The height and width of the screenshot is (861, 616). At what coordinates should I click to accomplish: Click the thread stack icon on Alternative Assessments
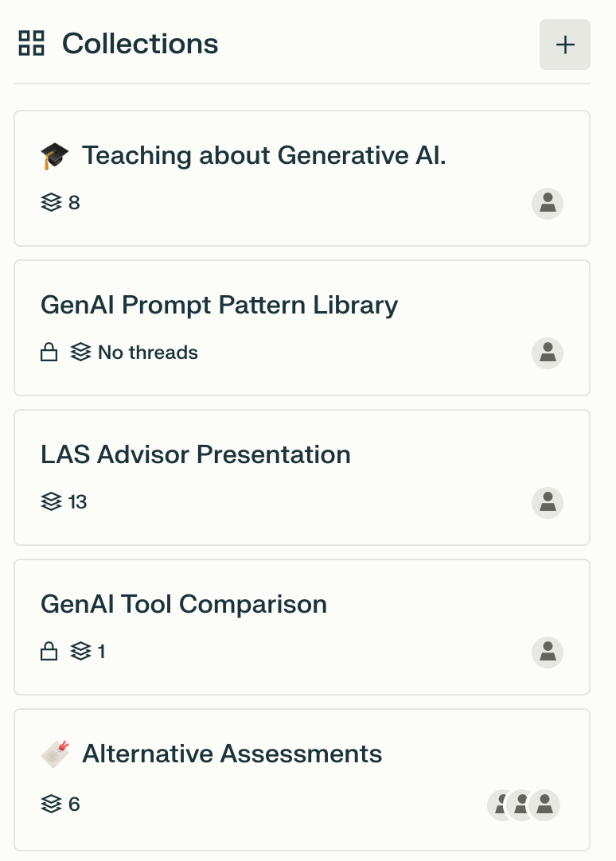pyautogui.click(x=50, y=804)
